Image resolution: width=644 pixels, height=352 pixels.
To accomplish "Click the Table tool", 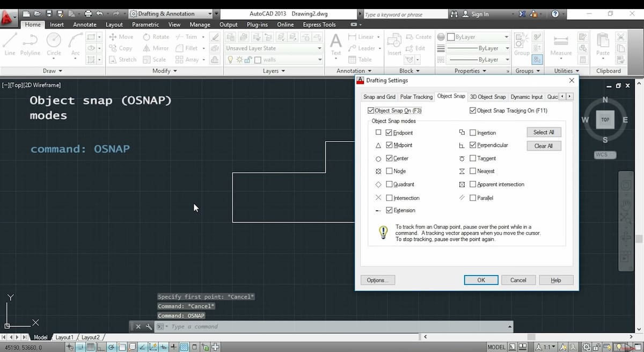I will 361,60.
